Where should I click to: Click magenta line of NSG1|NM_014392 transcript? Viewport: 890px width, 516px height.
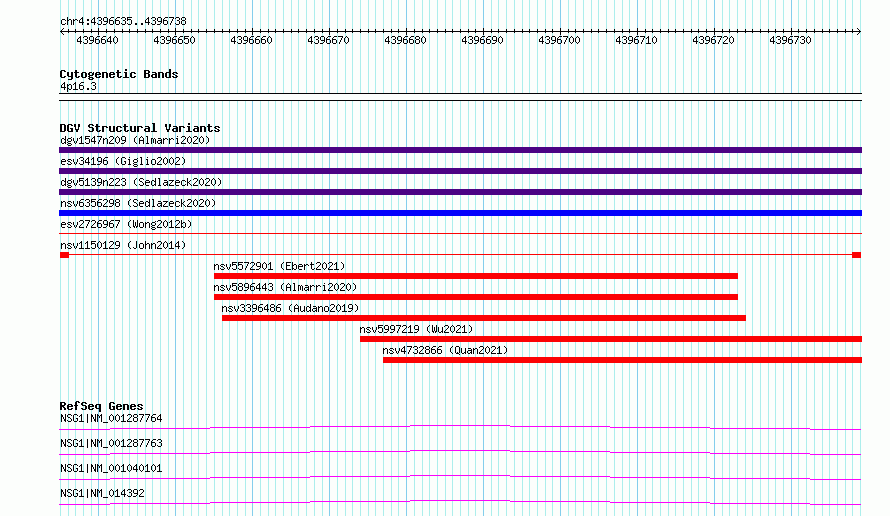tap(460, 502)
